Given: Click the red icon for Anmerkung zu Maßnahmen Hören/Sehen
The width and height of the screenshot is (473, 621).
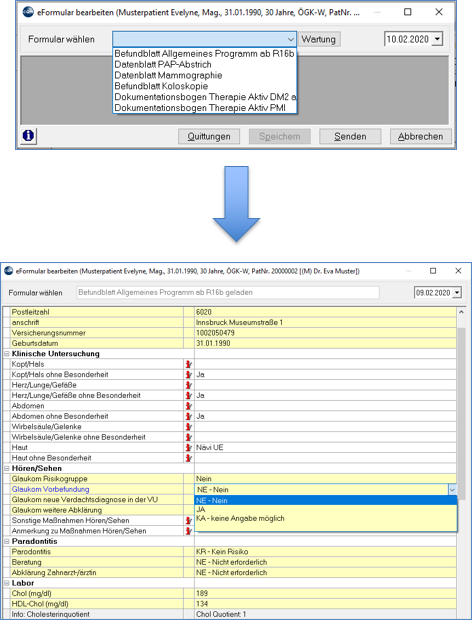Looking at the screenshot, I should (189, 531).
